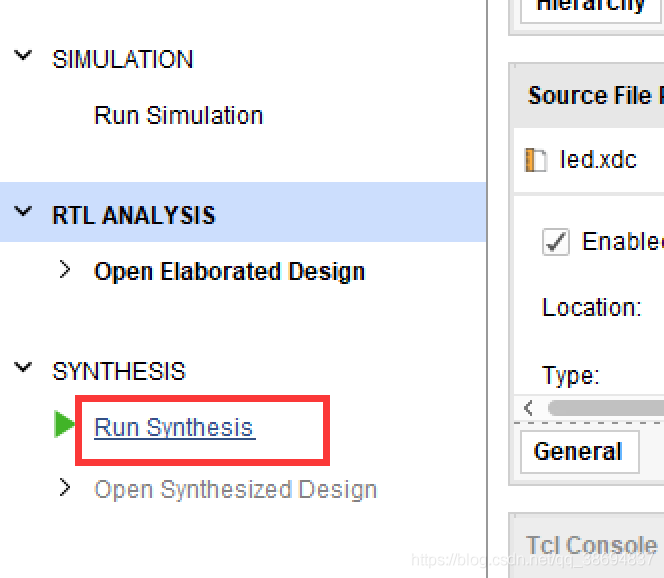664x578 pixels.
Task: Click Open Synthesized Design label
Action: 235,490
